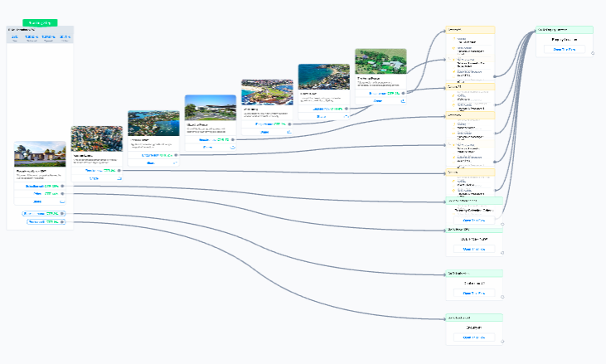Viewport: 606px width, 364px height.
Task: Click output port of top-right green node
Action: point(593,53)
